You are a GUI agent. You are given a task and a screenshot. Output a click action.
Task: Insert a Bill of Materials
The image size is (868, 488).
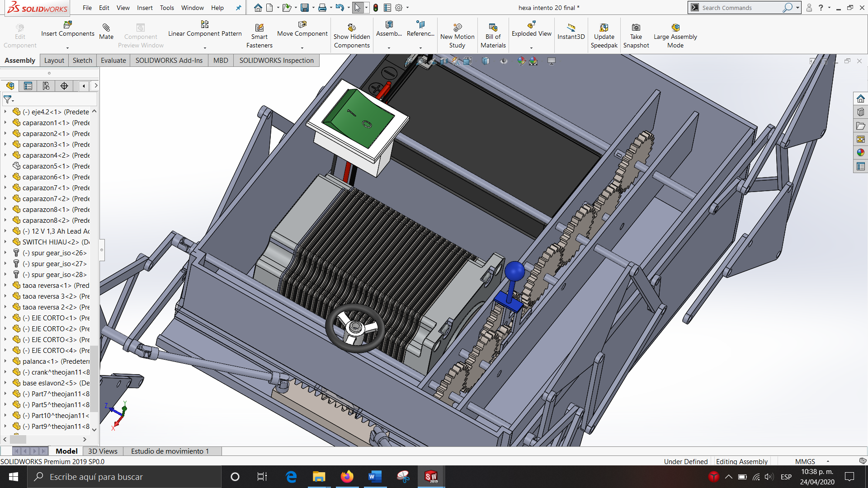pyautogui.click(x=493, y=36)
